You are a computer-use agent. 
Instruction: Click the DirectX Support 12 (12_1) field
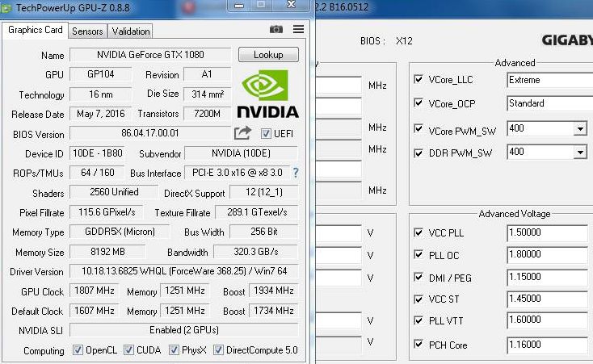pos(264,192)
